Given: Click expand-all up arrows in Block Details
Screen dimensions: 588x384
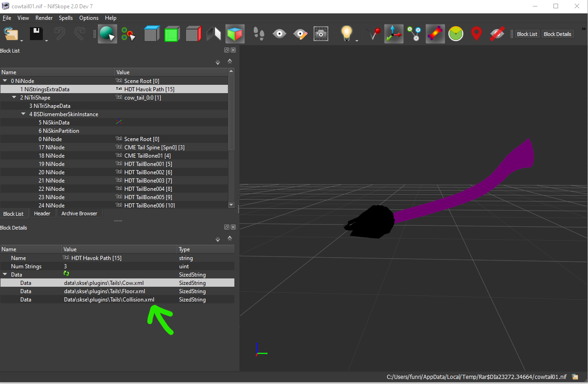Looking at the screenshot, I should coord(230,238).
